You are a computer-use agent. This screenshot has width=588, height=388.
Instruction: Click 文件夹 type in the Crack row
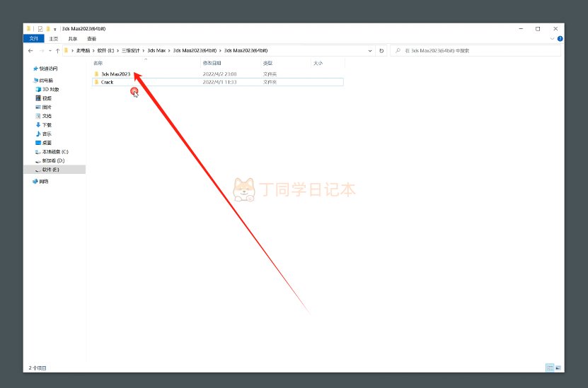pos(270,82)
